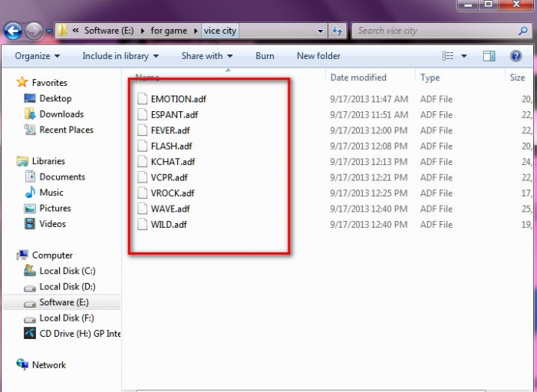Select the for game breadcrumb
The height and width of the screenshot is (392, 537).
pos(169,31)
